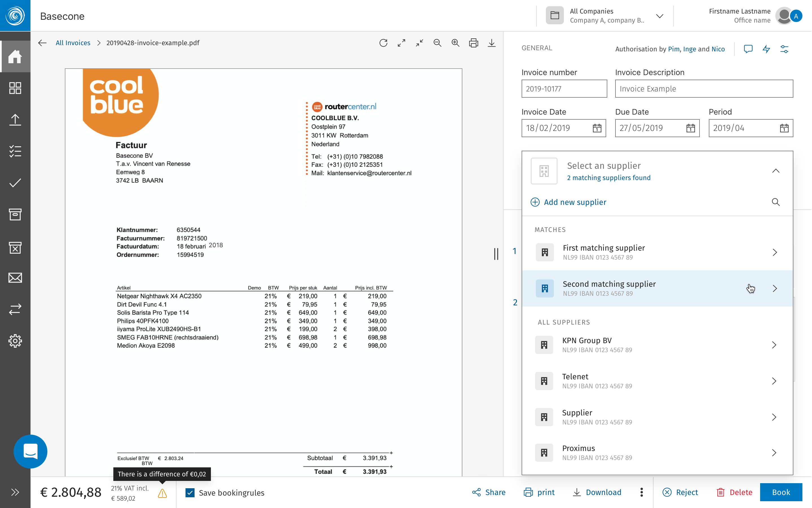Click the Book button
This screenshot has height=508, width=812.
[x=781, y=492]
